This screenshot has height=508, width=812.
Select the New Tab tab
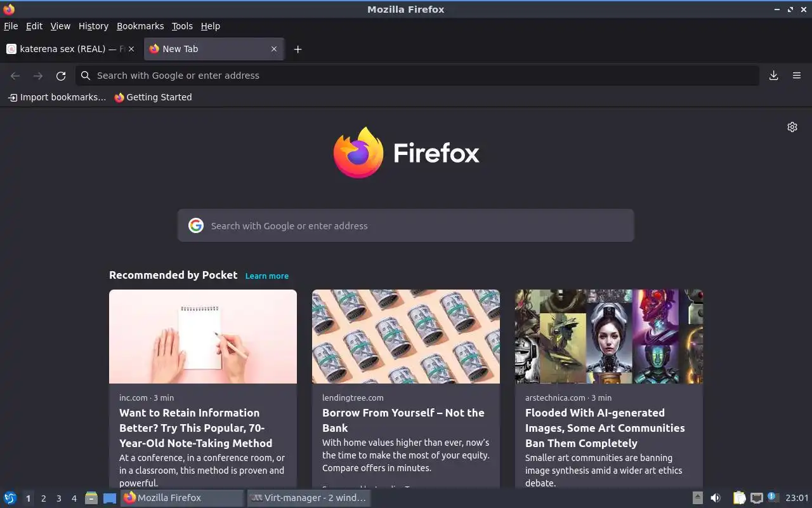213,49
